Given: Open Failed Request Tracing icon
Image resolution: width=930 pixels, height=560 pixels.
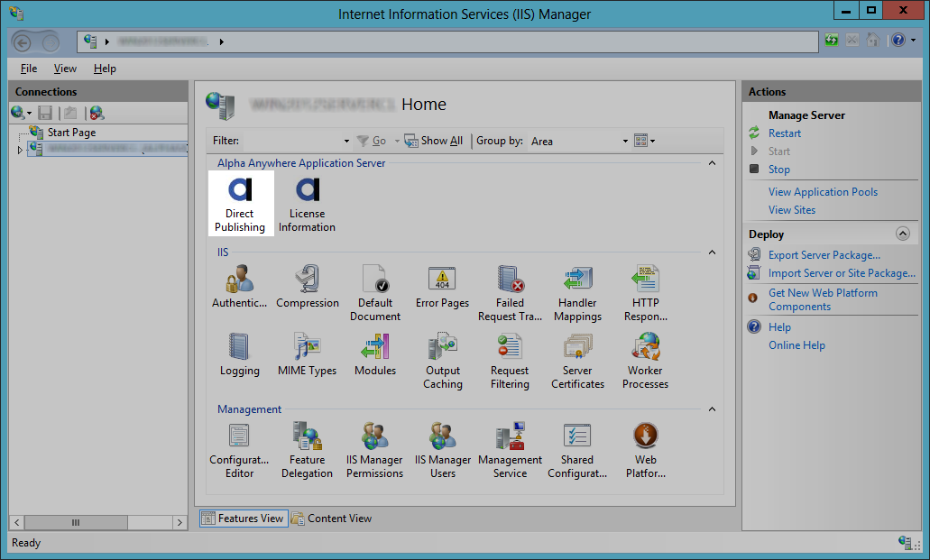Looking at the screenshot, I should pyautogui.click(x=510, y=293).
